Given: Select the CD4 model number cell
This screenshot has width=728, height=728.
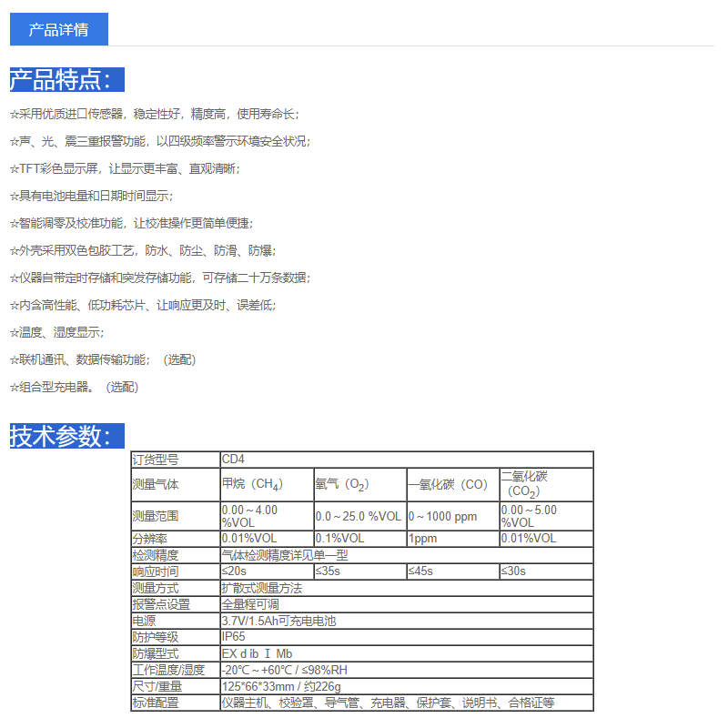Looking at the screenshot, I should pos(234,460).
